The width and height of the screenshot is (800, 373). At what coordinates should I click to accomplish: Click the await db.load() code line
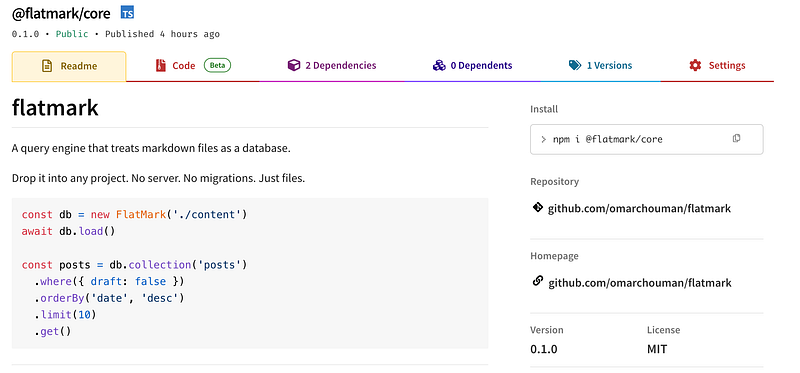click(68, 231)
